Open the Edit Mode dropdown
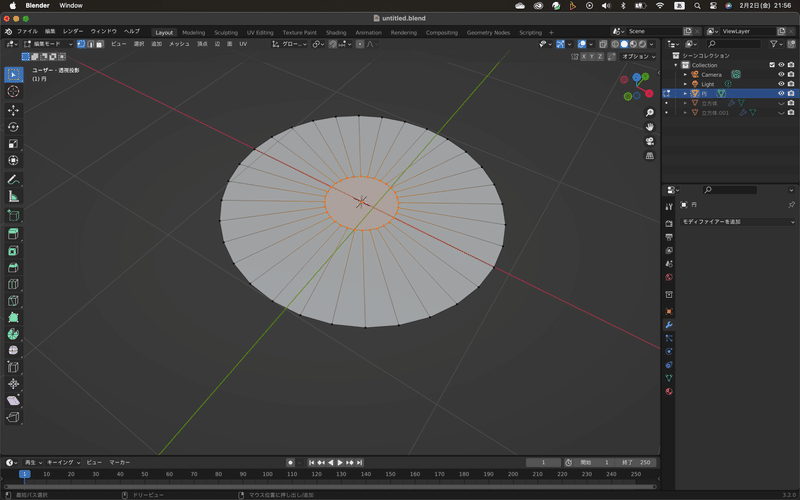Screen dimensions: 800x500 pyautogui.click(x=48, y=44)
